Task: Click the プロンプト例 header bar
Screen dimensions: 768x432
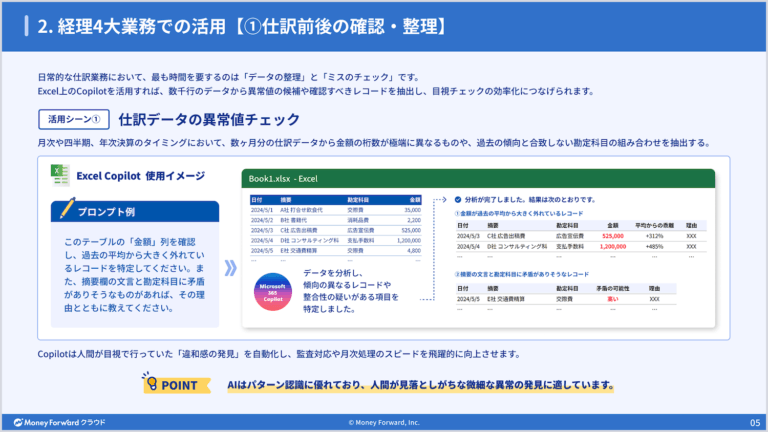Action: pos(135,212)
